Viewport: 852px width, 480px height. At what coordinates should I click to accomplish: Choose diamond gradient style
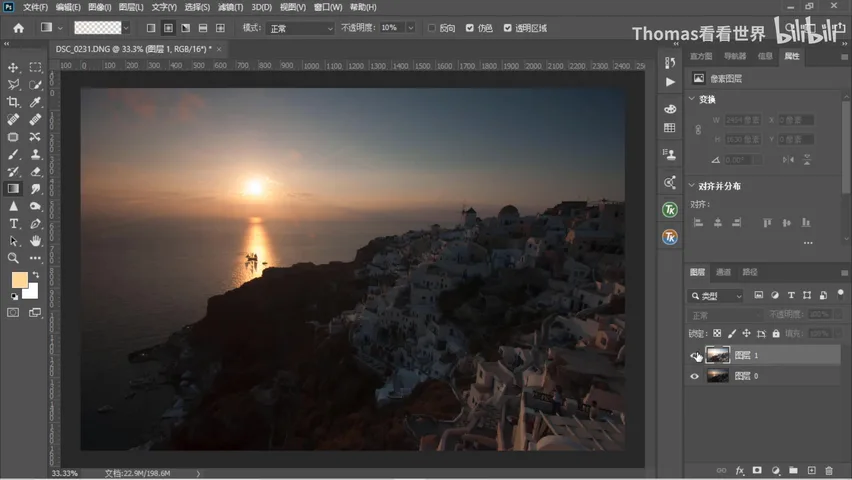coord(220,28)
